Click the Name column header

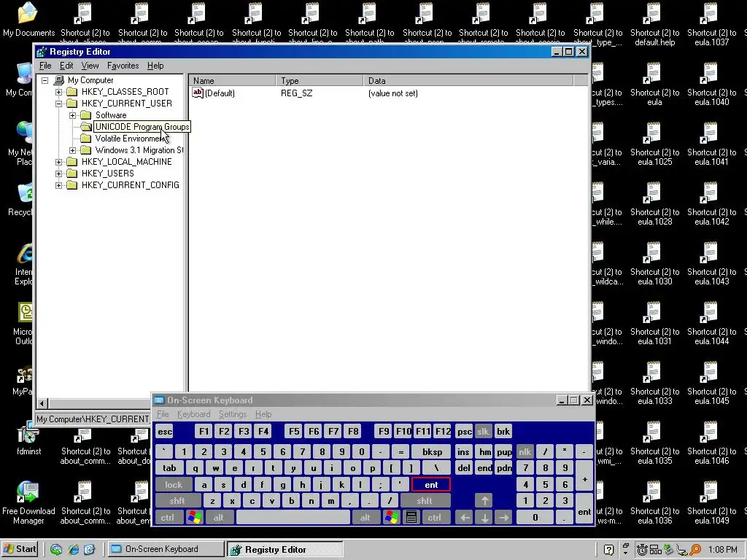(233, 80)
